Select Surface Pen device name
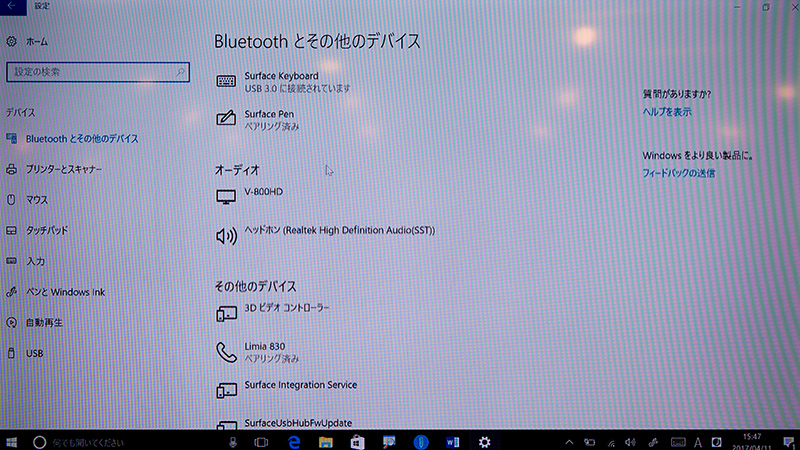 tap(269, 114)
